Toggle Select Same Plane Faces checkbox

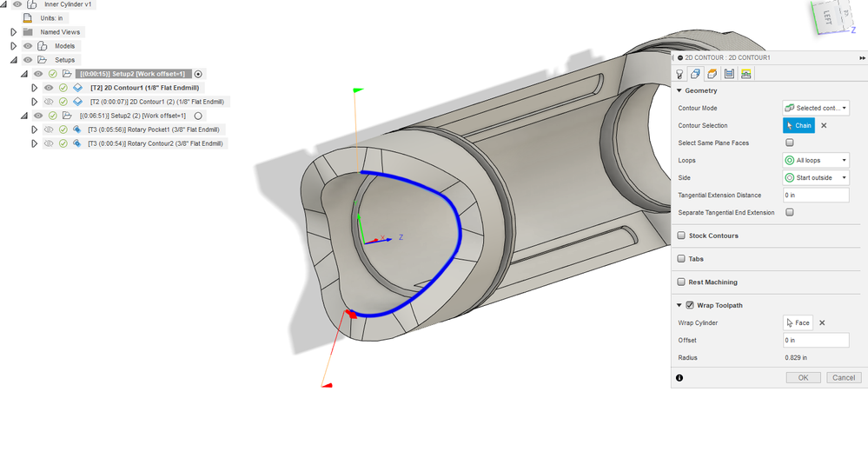click(790, 143)
